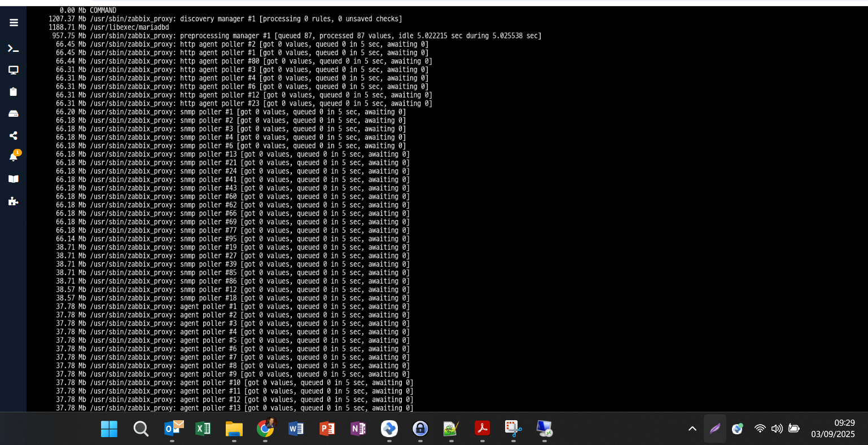Open the clipboard sidebar icon
This screenshot has height=445, width=868.
14,91
